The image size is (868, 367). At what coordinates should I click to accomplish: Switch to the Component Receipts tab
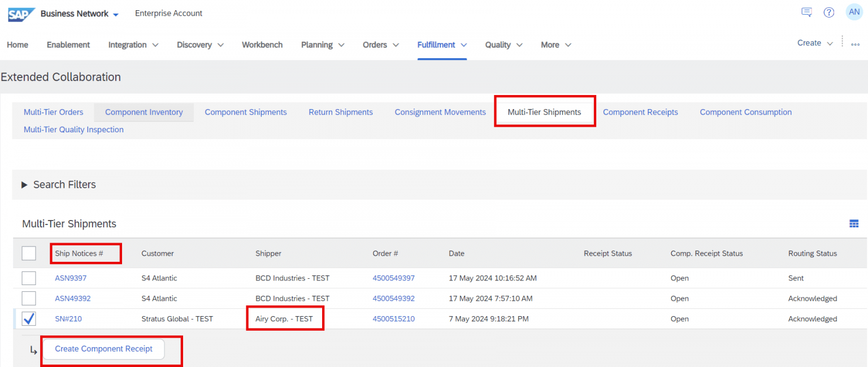640,112
